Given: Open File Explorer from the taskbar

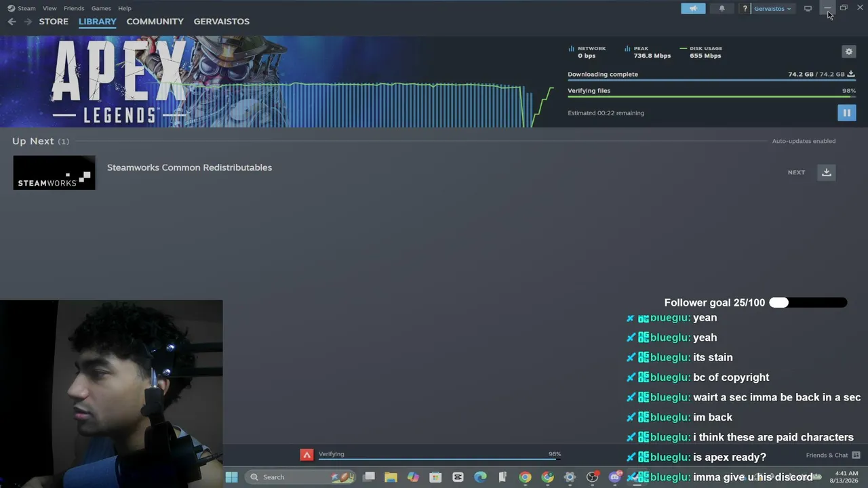Looking at the screenshot, I should (391, 477).
